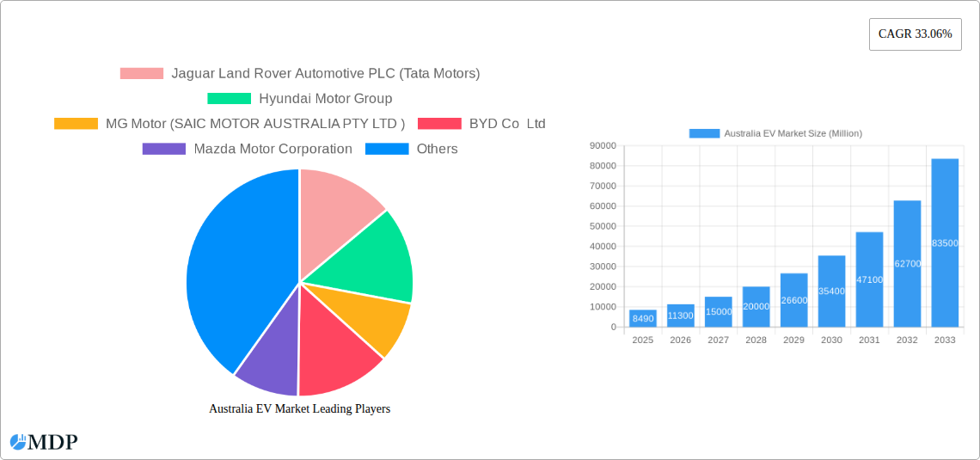Click the 2031 bar labeled 47100

pyautogui.click(x=869, y=279)
